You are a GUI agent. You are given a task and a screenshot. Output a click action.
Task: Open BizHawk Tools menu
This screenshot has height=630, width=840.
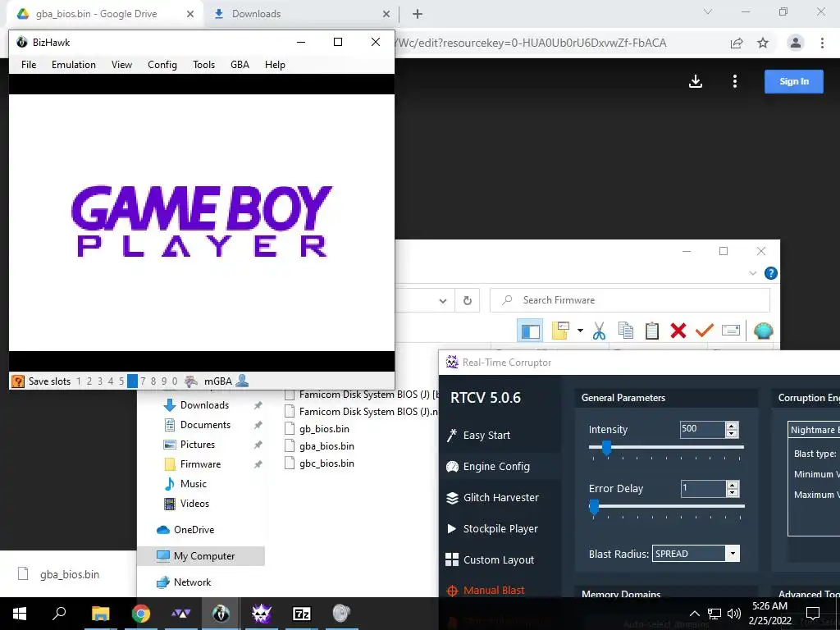[x=204, y=65]
